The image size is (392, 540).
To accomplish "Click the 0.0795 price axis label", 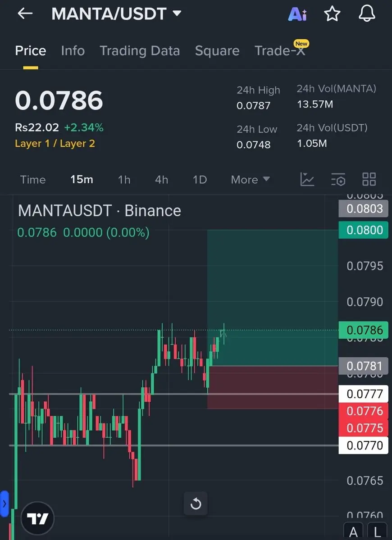I will pos(365,266).
